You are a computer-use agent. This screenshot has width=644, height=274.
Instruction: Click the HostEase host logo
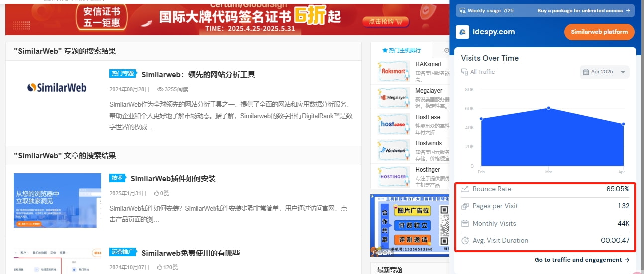[394, 124]
